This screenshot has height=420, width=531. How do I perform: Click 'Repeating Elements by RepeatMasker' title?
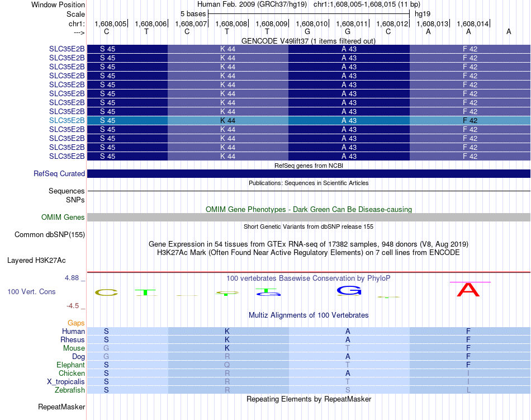click(x=309, y=399)
